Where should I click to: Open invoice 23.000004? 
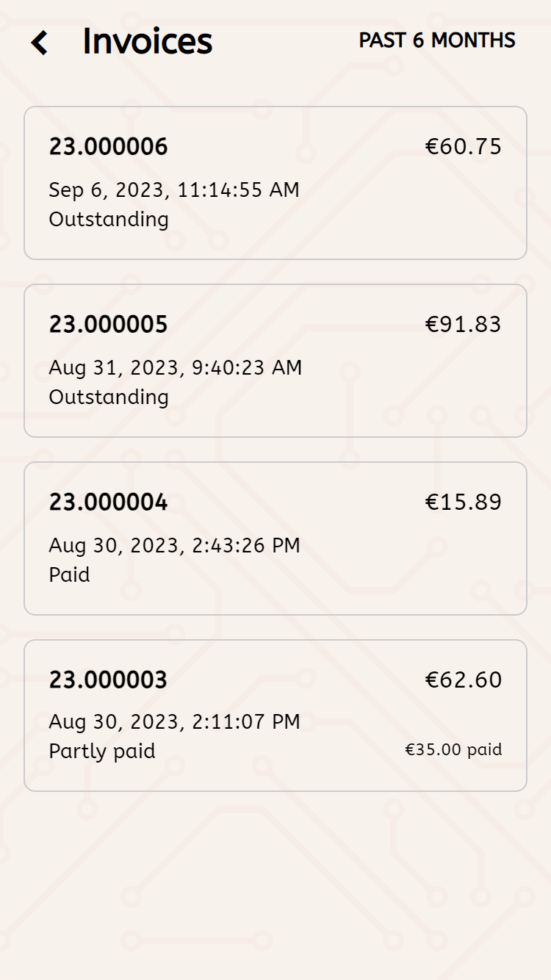coord(109,502)
